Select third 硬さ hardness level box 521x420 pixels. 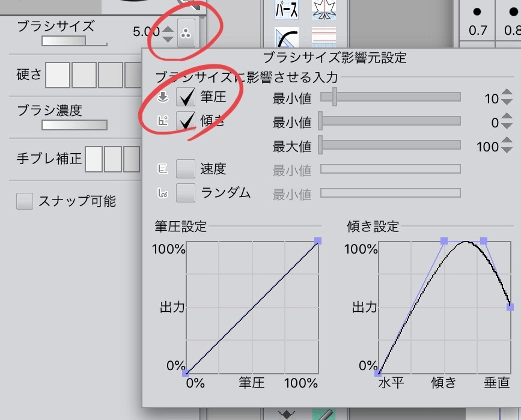tap(111, 75)
